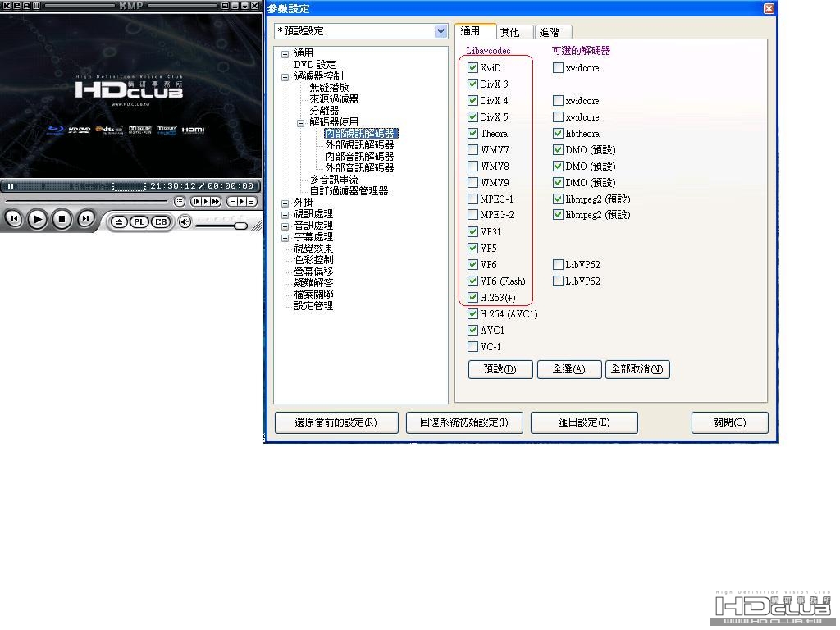Expand the 通用 tree node

[x=285, y=54]
